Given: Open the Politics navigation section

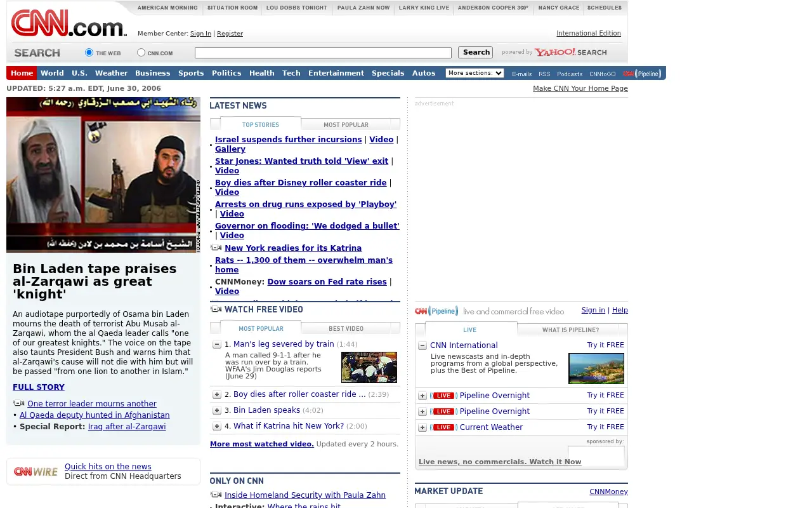Looking at the screenshot, I should 226,73.
